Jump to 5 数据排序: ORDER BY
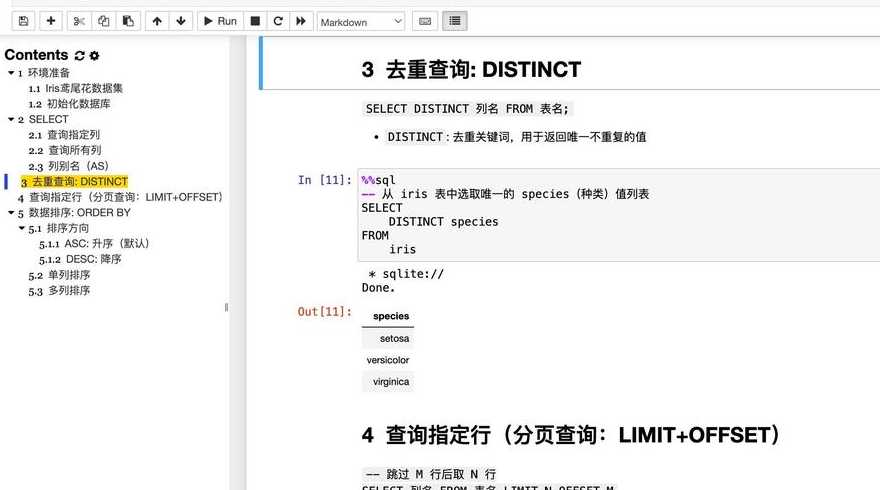Screen dimensions: 880x490 pos(74,213)
